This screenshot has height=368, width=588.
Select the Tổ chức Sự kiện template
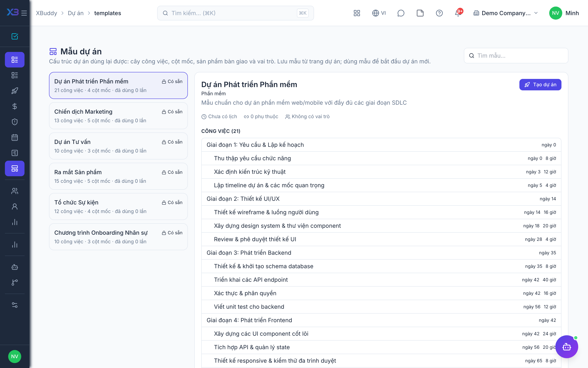[118, 206]
